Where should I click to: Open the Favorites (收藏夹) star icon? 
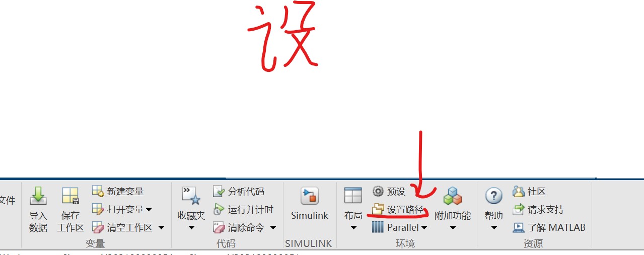point(191,196)
